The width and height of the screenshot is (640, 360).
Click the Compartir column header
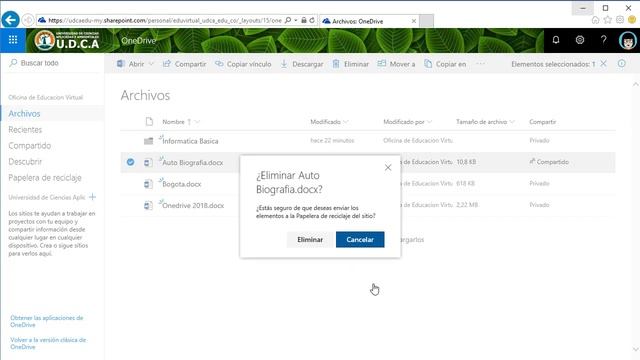542,122
